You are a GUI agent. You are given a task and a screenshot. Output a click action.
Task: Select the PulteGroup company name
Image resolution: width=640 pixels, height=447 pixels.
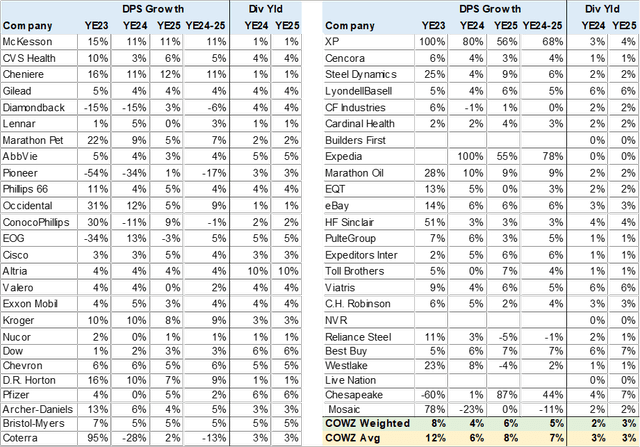(x=351, y=238)
